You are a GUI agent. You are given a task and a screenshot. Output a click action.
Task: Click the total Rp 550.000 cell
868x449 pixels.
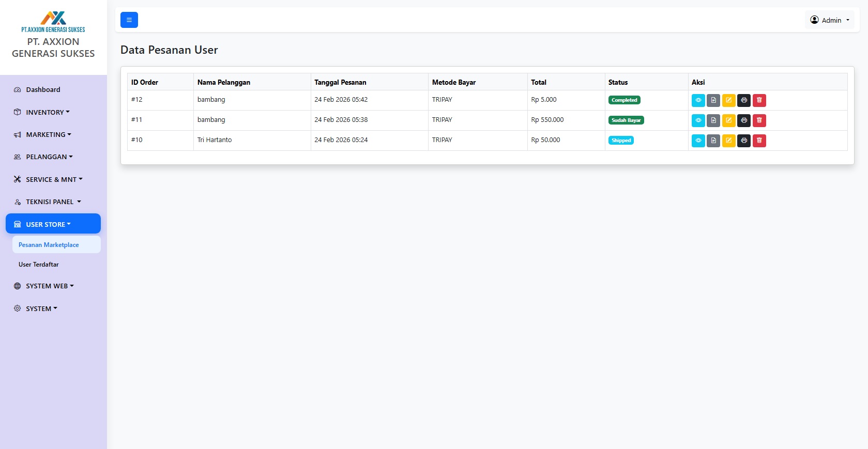coord(566,120)
